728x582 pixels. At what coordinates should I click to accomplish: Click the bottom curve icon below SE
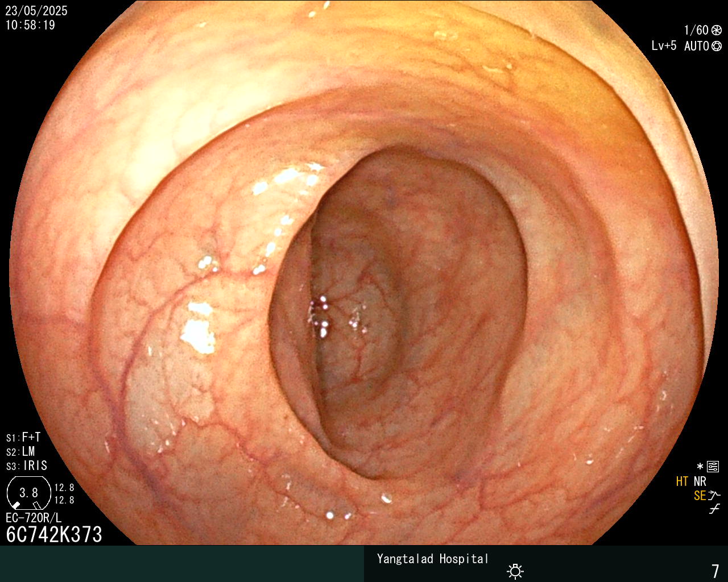(x=714, y=509)
